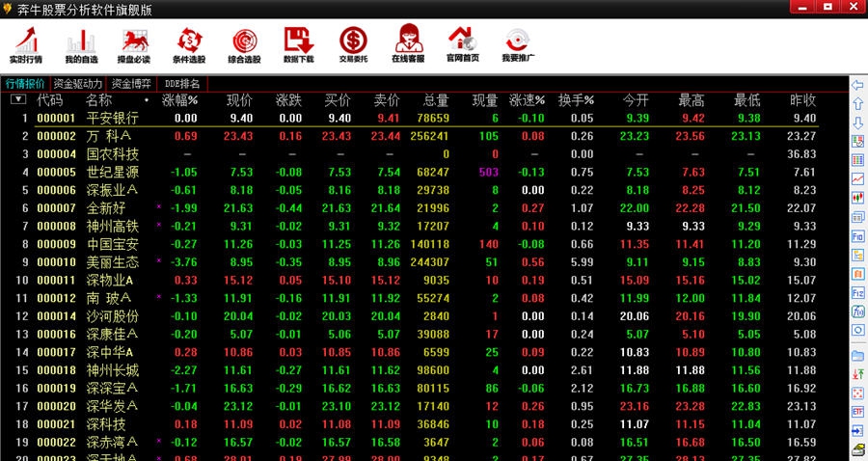Select the 深赤湾A stock name
This screenshot has width=868, height=461.
[x=112, y=442]
